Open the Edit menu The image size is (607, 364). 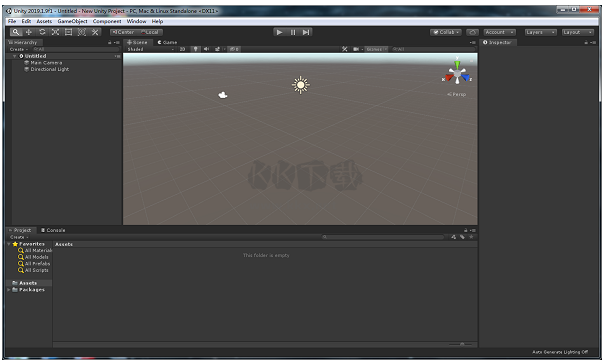point(26,21)
